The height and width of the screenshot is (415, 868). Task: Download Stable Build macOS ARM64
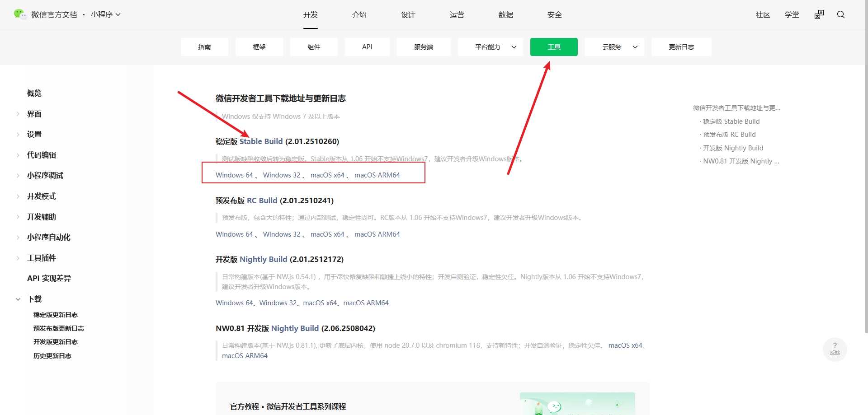click(x=377, y=175)
